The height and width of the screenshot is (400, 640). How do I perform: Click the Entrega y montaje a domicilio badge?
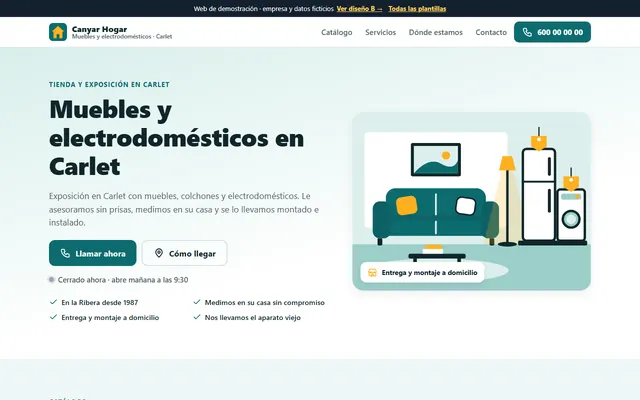pos(422,273)
